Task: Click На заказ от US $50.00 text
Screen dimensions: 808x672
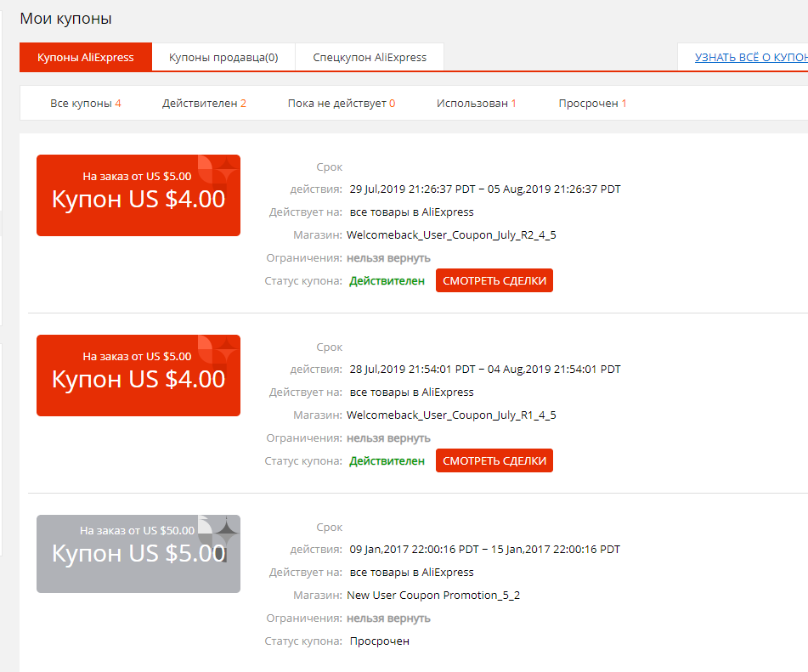Action: click(137, 530)
